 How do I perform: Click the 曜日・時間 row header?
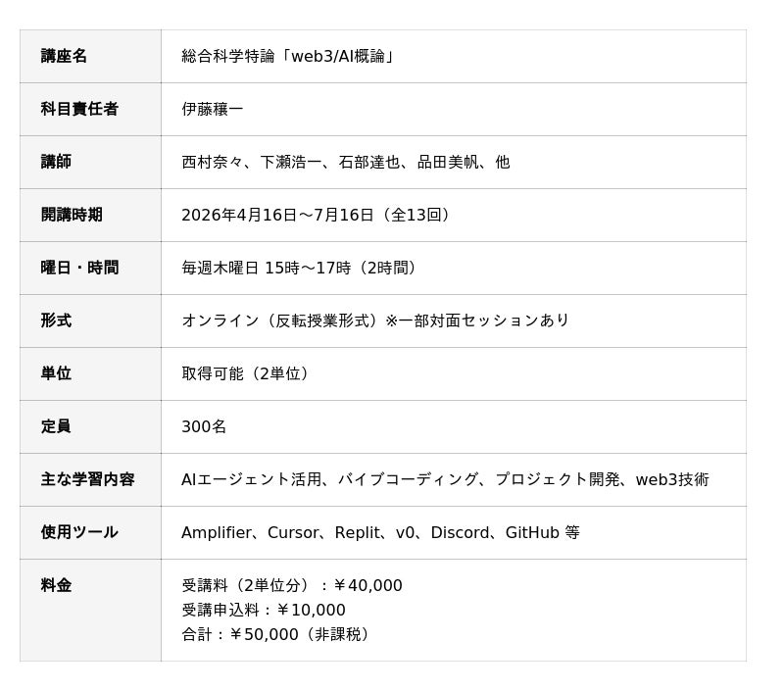(x=90, y=268)
